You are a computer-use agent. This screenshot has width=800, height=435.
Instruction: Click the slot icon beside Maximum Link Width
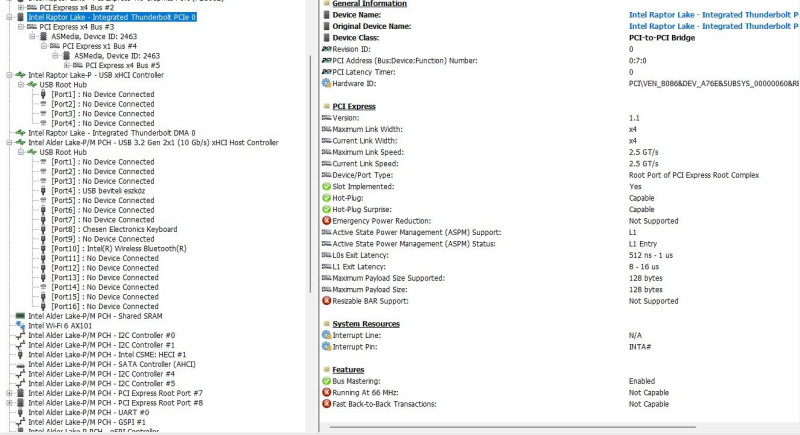tap(327, 130)
